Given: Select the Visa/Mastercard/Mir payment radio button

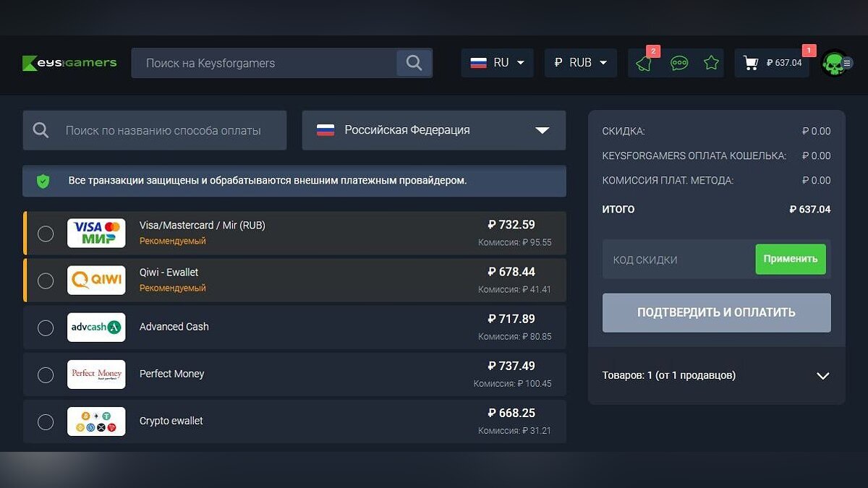Looking at the screenshot, I should (46, 233).
